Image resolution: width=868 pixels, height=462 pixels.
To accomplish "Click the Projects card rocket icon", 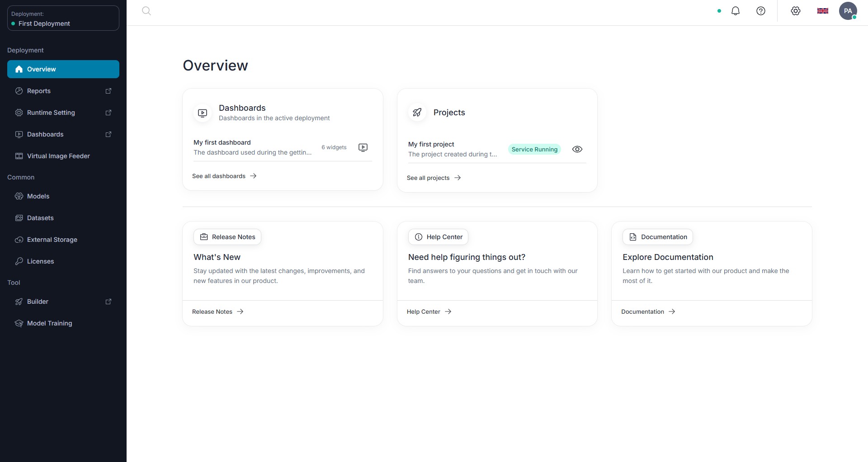I will 417,112.
